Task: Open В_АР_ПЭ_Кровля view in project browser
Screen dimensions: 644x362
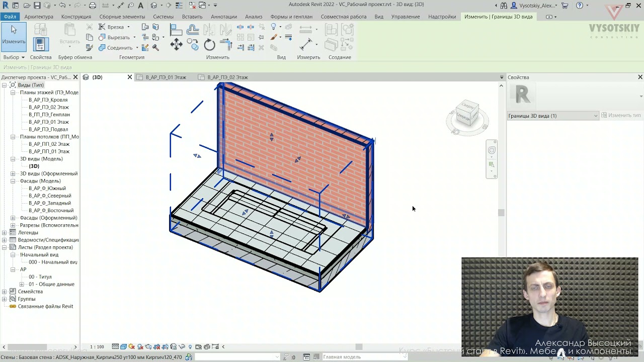Action: pyautogui.click(x=48, y=100)
